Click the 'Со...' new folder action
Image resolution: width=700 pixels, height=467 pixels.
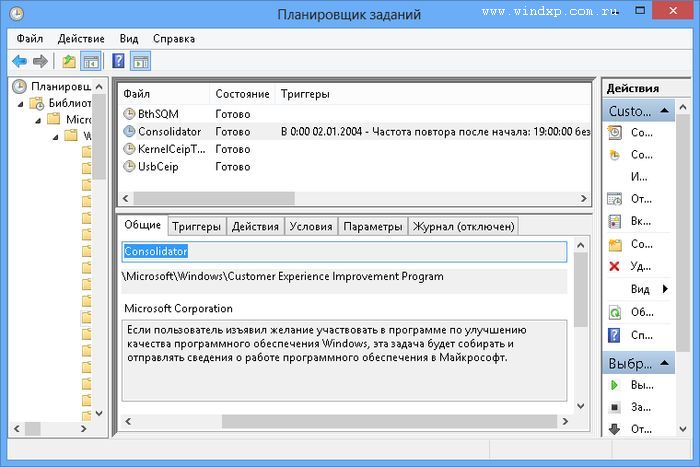631,244
